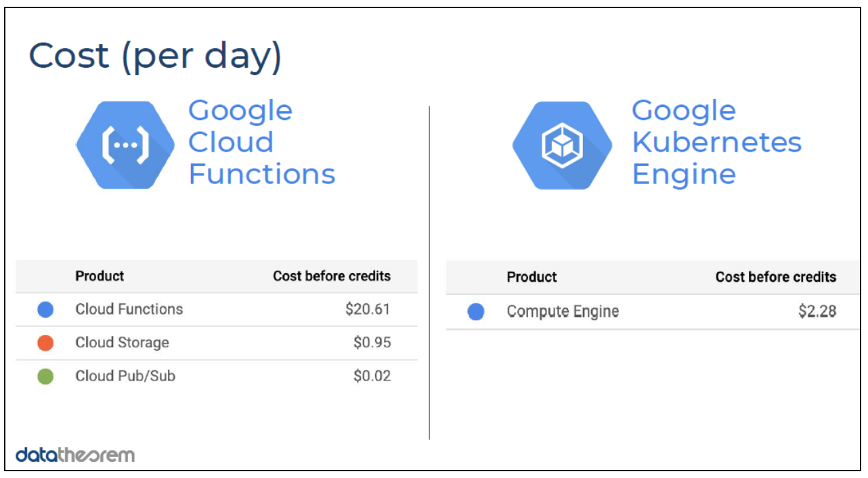Click the Google Cloud Functions title text
868x478 pixels.
(261, 142)
